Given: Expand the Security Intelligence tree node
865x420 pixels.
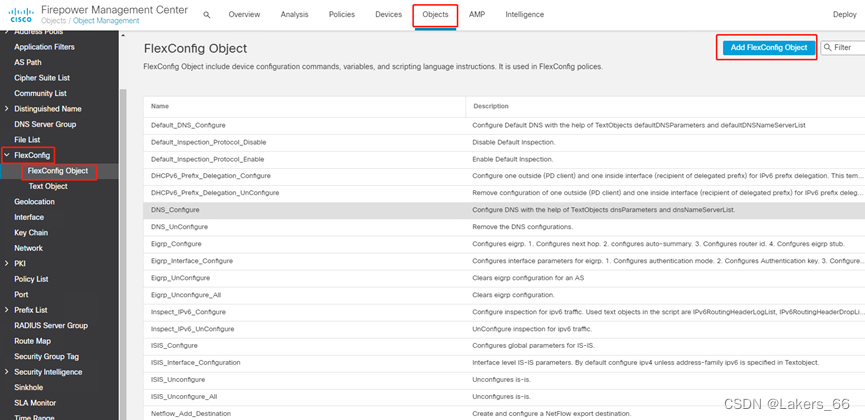Looking at the screenshot, I should point(6,371).
